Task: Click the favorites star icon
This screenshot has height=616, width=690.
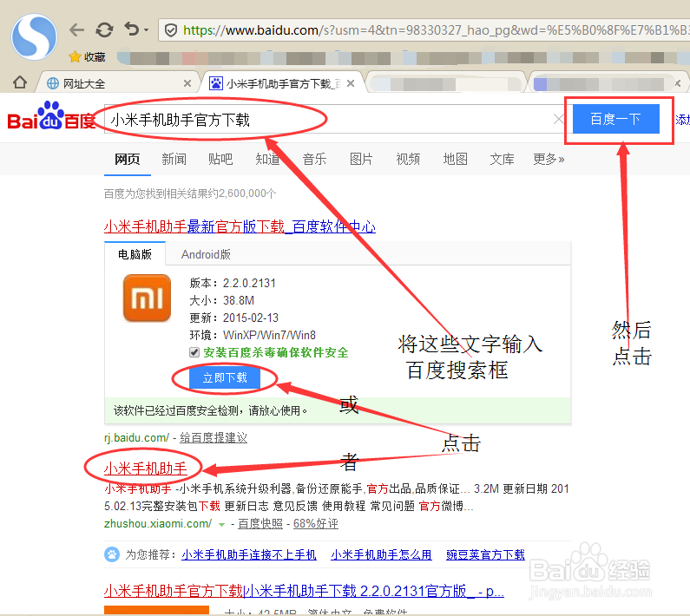Action: tap(75, 56)
